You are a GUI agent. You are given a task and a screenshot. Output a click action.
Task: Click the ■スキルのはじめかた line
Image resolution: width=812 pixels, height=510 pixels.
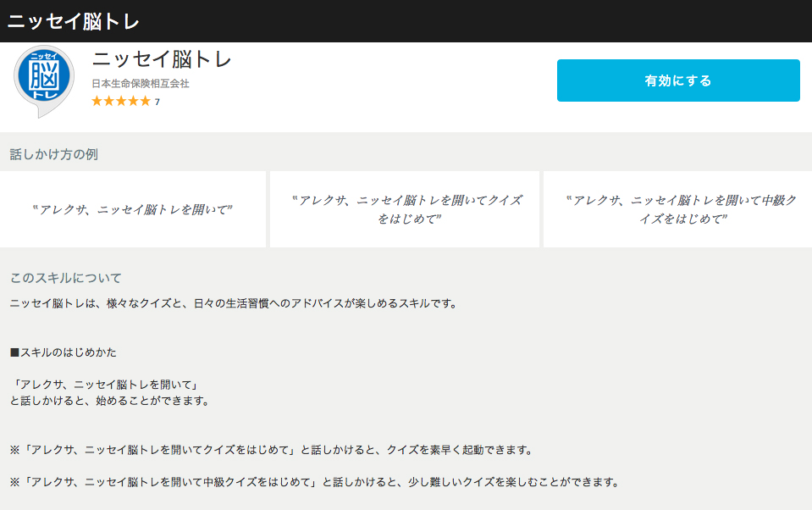pos(64,352)
